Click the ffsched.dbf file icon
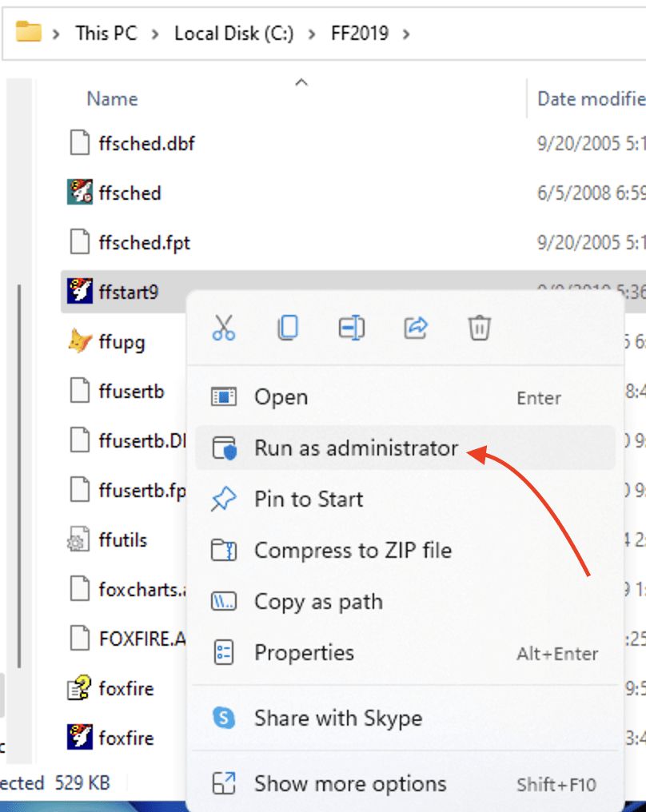Image resolution: width=646 pixels, height=812 pixels. coord(79,142)
